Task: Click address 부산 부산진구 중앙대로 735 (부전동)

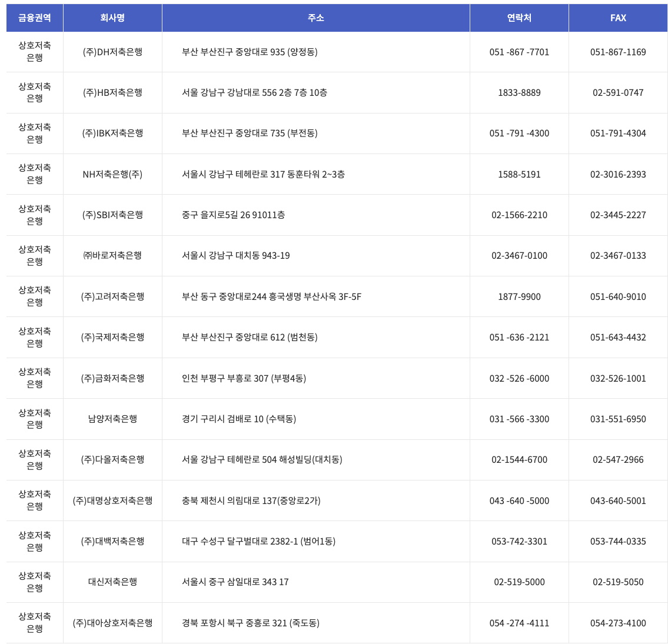Action: pos(250,134)
